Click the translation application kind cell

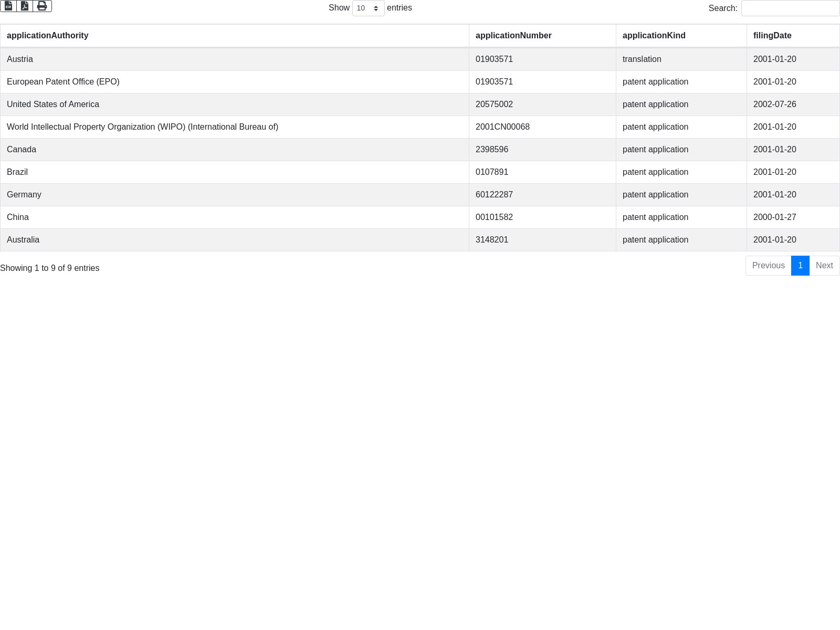click(642, 59)
